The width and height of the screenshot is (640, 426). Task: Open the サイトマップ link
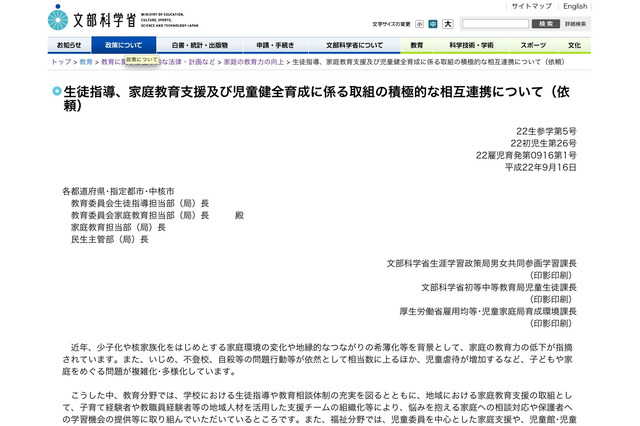531,6
